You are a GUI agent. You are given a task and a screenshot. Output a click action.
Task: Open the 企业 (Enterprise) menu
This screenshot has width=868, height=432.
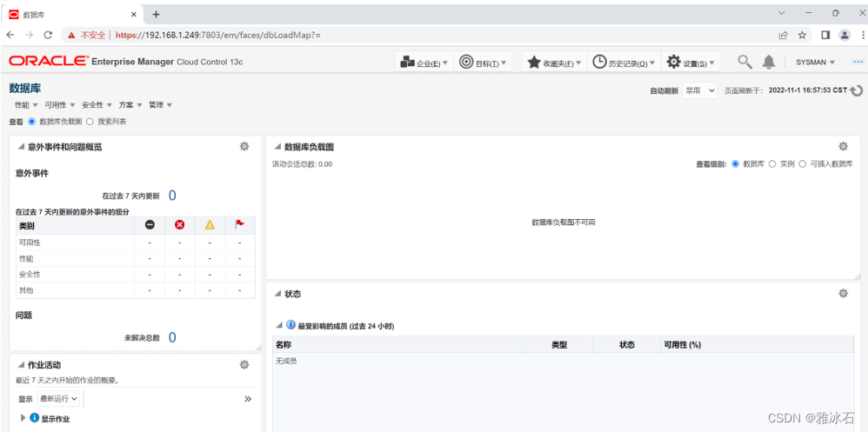click(x=424, y=62)
